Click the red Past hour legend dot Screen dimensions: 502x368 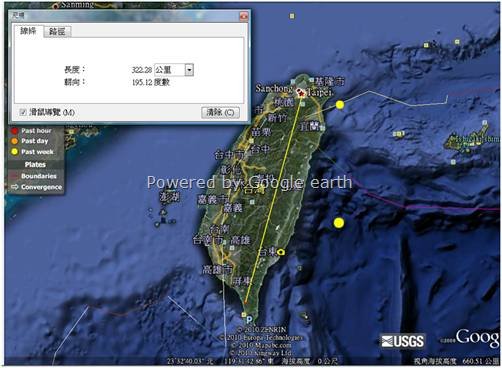tap(14, 130)
